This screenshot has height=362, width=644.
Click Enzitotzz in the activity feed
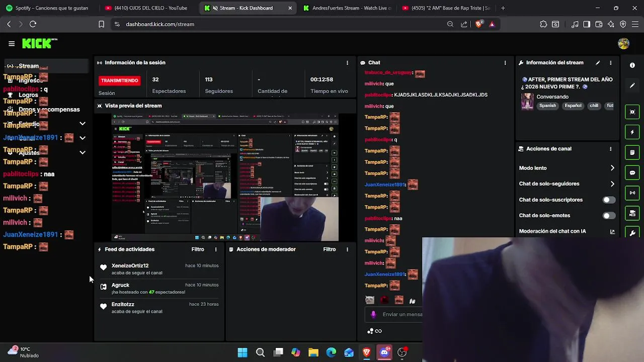[x=123, y=304]
